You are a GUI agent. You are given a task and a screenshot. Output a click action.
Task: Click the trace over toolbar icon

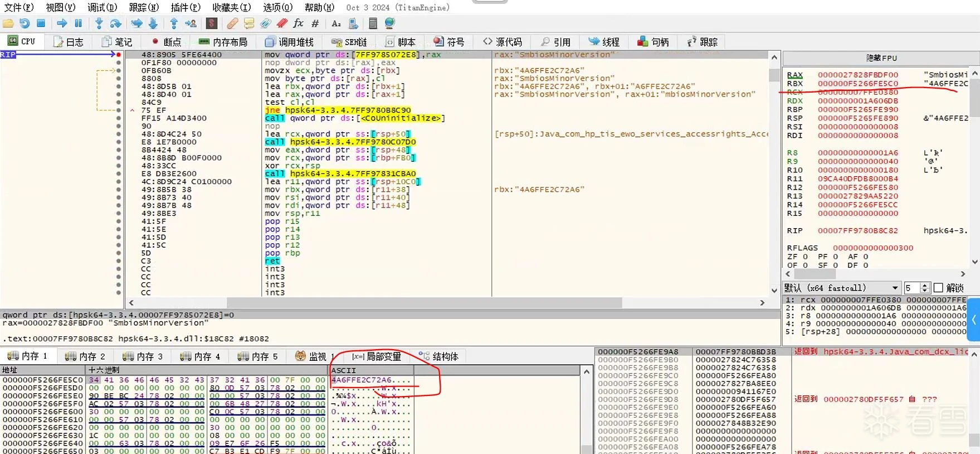click(x=153, y=23)
